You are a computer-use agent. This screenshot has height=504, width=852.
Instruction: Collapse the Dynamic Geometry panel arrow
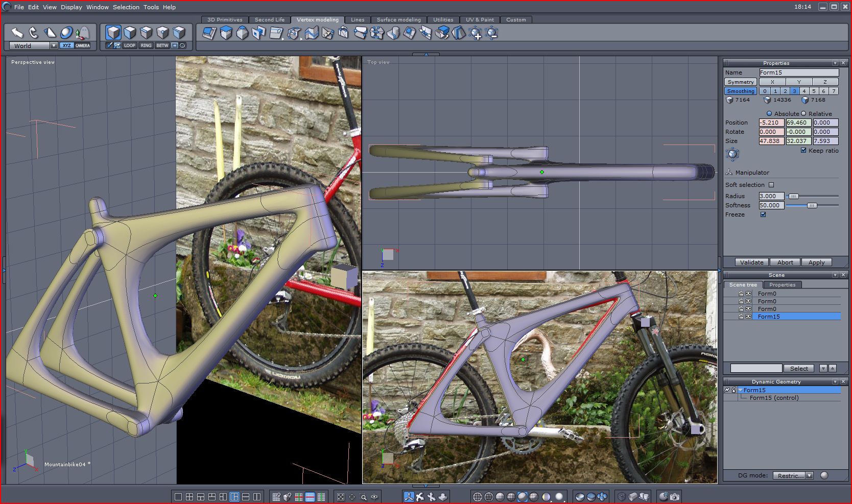835,381
